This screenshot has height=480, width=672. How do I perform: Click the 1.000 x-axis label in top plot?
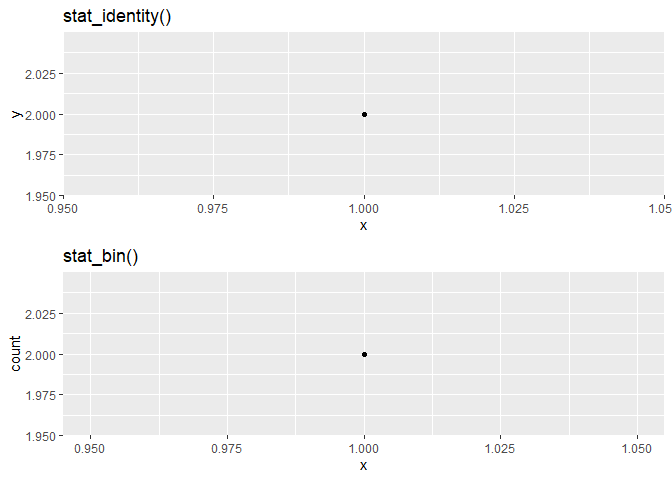363,209
